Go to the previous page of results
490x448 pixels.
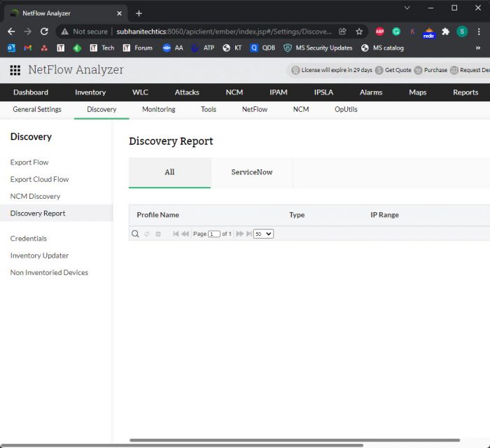pos(185,234)
